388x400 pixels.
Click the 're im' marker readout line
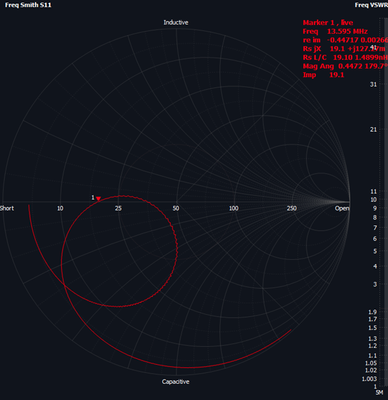(345, 40)
